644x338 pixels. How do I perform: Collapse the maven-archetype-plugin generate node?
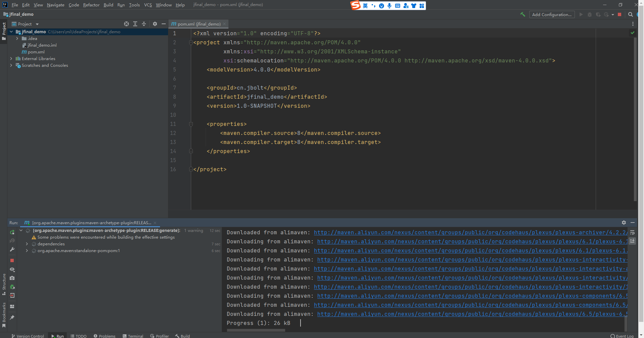pyautogui.click(x=21, y=231)
